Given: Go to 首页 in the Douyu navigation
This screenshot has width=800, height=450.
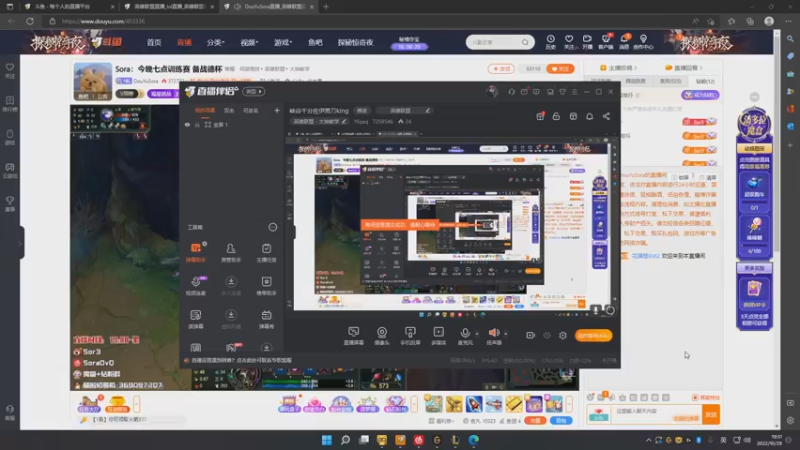Looking at the screenshot, I should click(154, 42).
